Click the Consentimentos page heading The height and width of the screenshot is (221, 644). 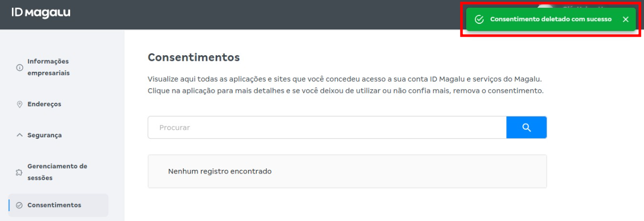pyautogui.click(x=193, y=57)
